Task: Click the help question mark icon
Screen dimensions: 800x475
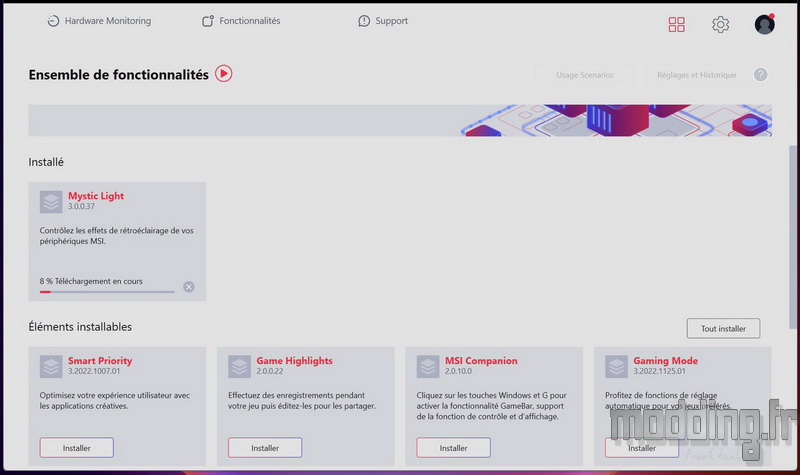Action: coord(760,74)
